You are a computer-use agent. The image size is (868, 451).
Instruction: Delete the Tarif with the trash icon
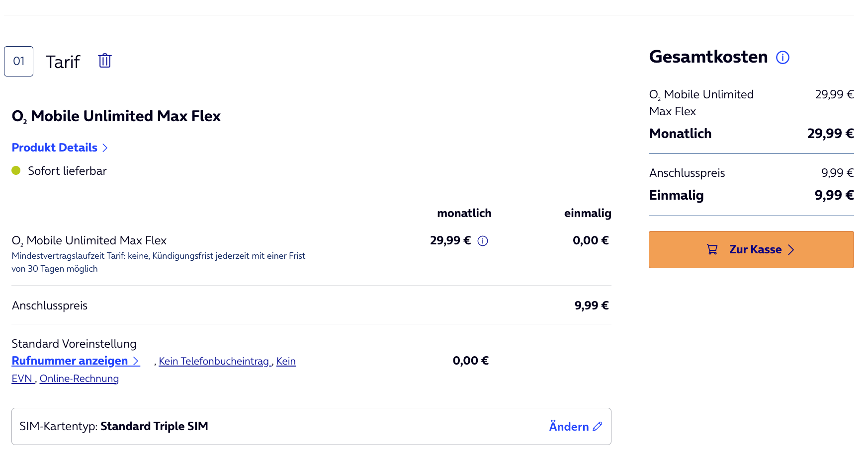105,61
